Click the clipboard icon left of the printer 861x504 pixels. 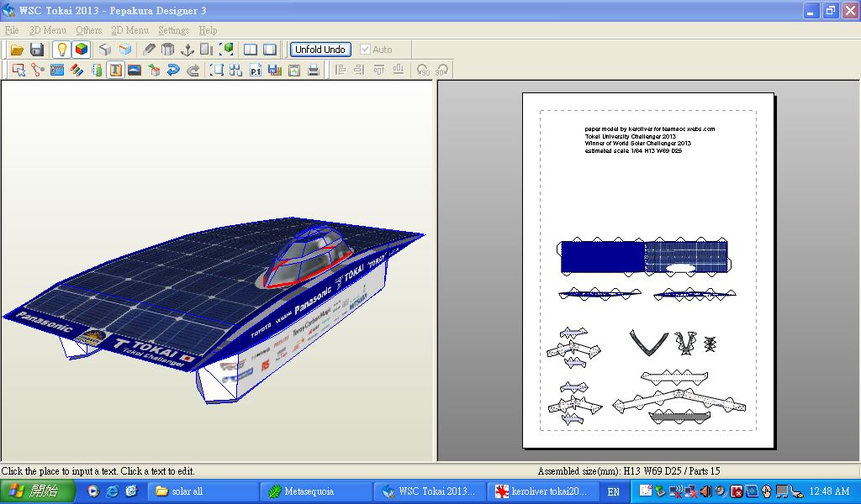(x=294, y=71)
